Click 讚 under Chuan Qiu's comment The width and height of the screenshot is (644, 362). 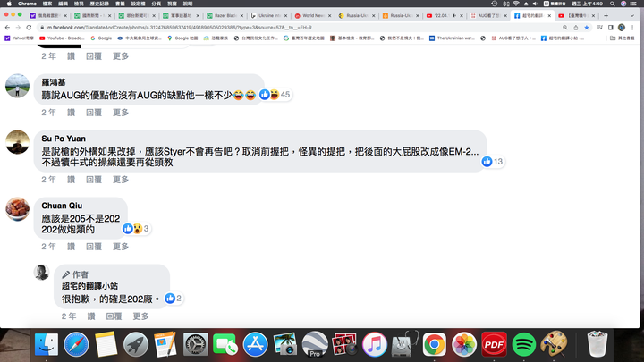(x=71, y=247)
